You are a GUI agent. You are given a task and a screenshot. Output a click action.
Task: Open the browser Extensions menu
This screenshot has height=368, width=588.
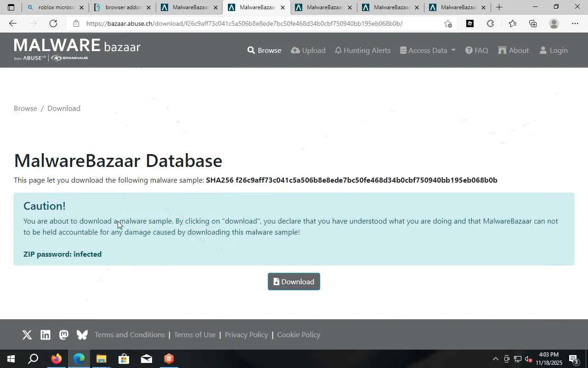(490, 23)
